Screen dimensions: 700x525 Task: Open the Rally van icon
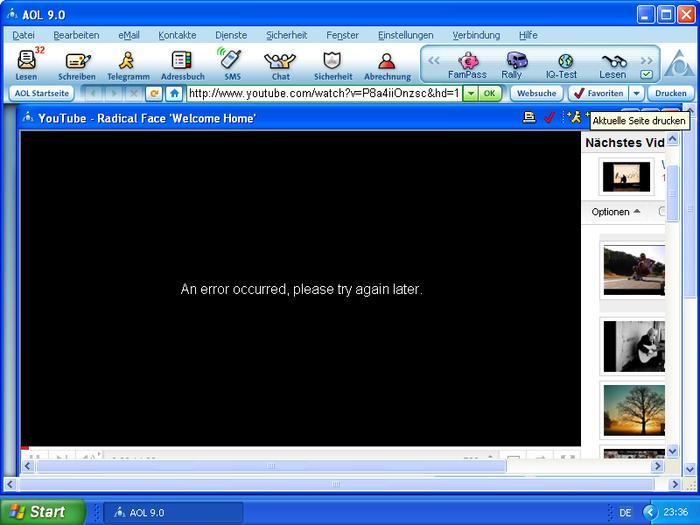pos(515,65)
